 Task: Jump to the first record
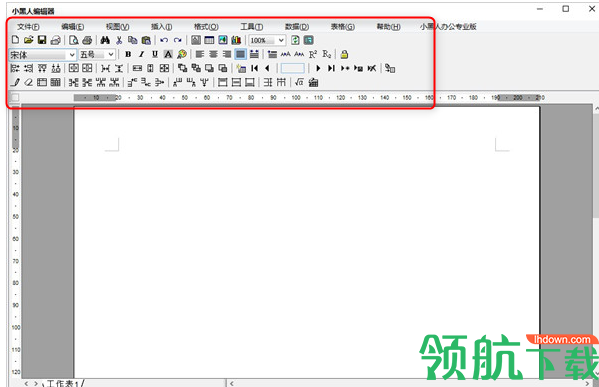tap(254, 68)
